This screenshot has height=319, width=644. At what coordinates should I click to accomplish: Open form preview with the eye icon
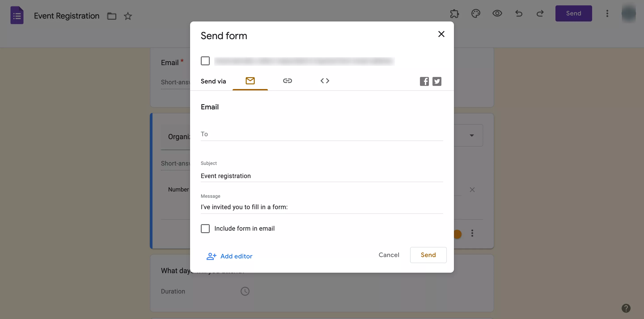(x=497, y=13)
